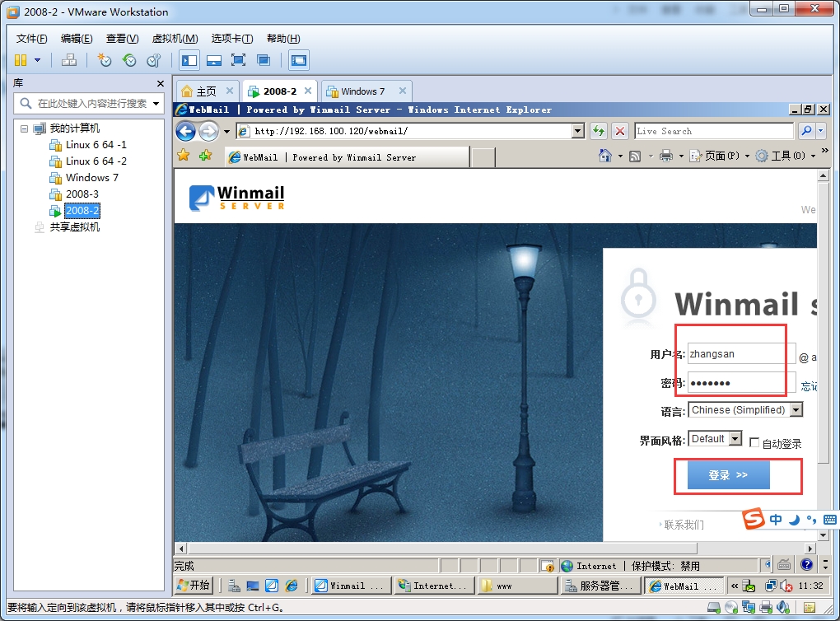The height and width of the screenshot is (621, 840).
Task: Click the VMware pause/suspend toolbar icon
Action: pos(21,60)
